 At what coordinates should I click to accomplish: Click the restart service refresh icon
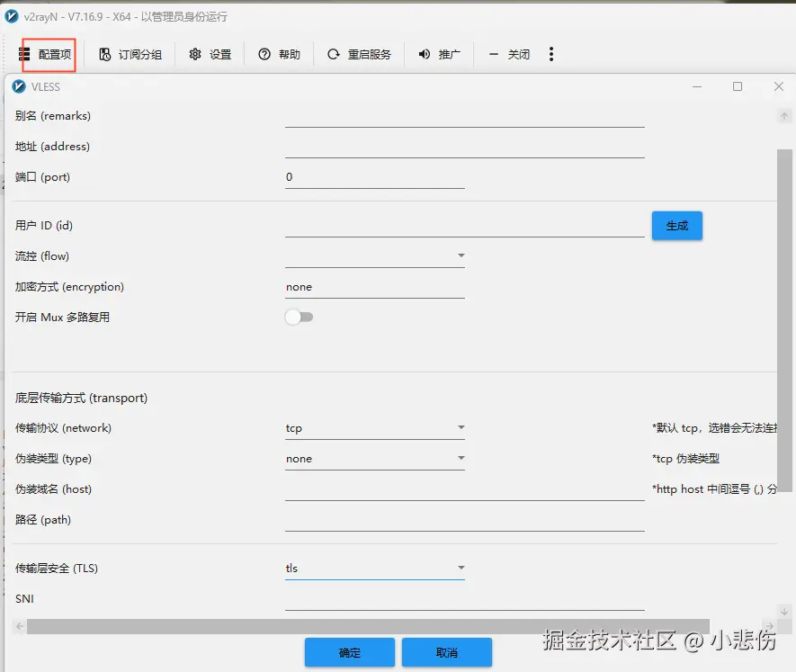[x=333, y=54]
